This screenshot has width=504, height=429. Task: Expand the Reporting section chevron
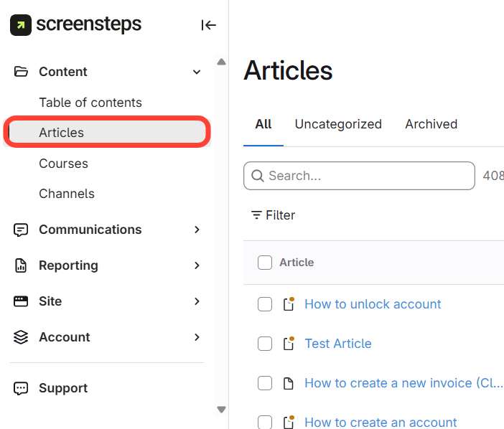[x=197, y=265]
